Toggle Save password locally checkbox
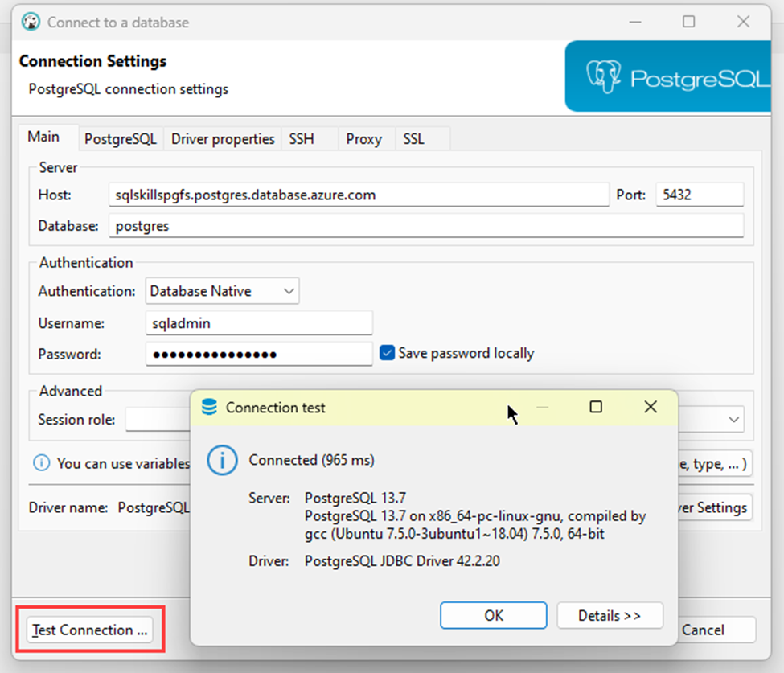 387,353
